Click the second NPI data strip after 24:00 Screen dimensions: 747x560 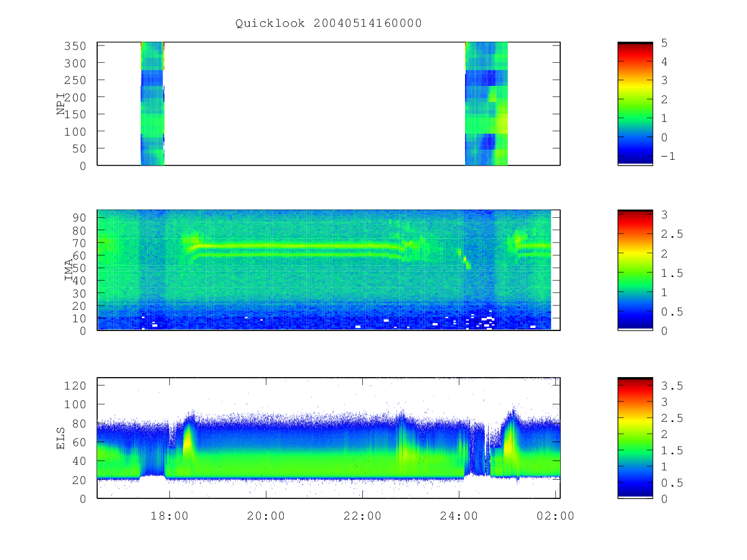[487, 104]
